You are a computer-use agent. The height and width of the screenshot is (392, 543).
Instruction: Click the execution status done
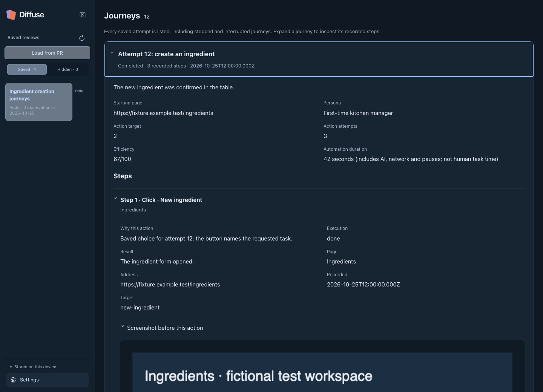[333, 239]
